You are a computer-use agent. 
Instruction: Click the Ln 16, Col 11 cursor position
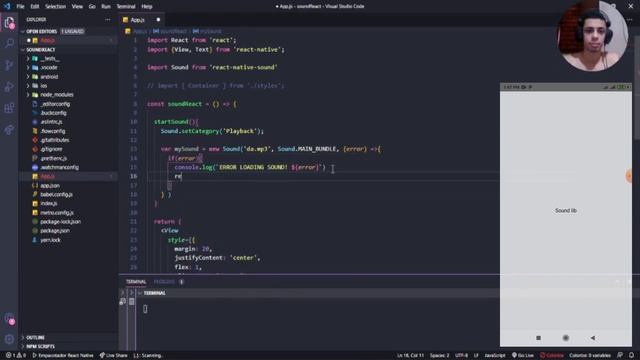click(x=410, y=356)
